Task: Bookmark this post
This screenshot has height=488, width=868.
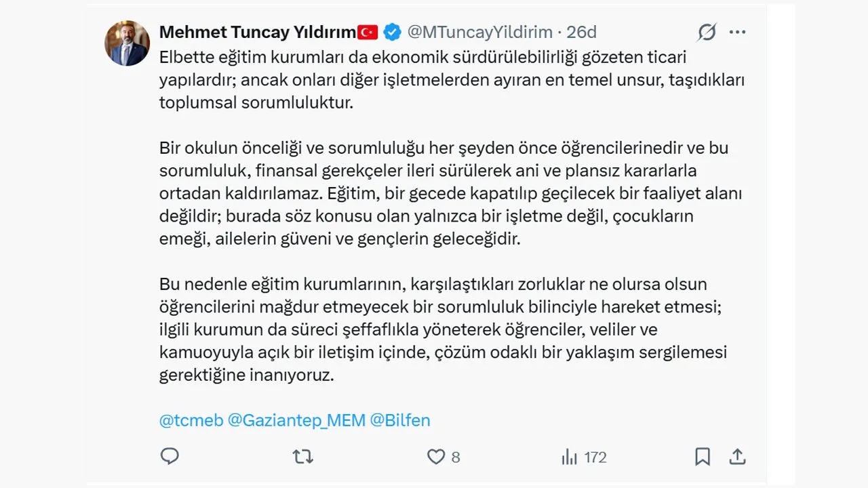Action: 703,457
